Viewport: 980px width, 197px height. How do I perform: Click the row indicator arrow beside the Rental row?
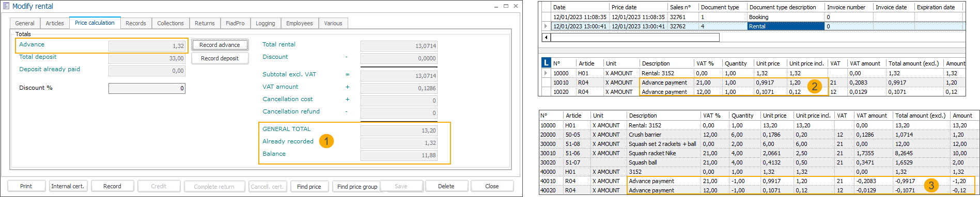click(x=546, y=26)
